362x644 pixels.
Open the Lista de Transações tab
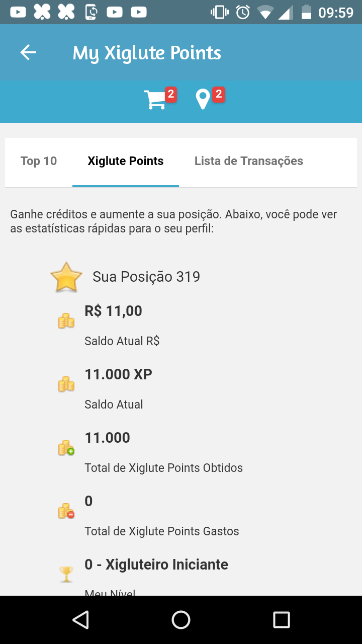tap(249, 161)
